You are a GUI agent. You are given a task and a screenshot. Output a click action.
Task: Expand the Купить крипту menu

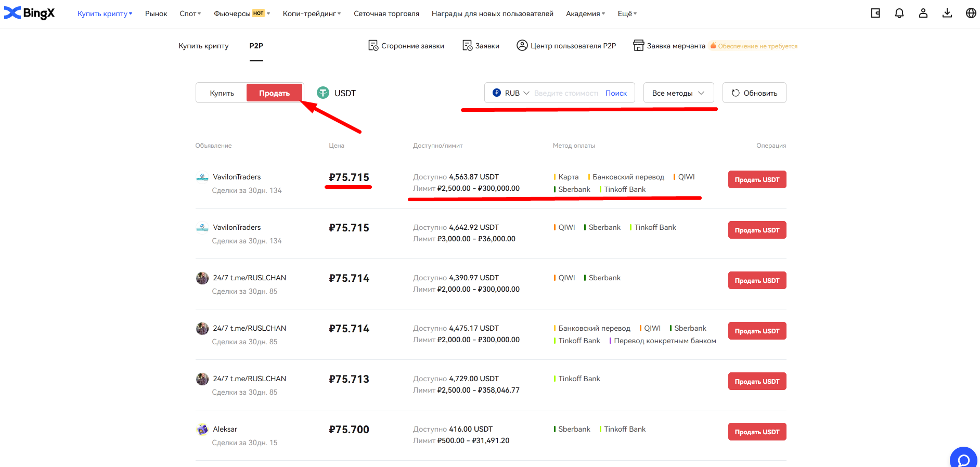[105, 14]
